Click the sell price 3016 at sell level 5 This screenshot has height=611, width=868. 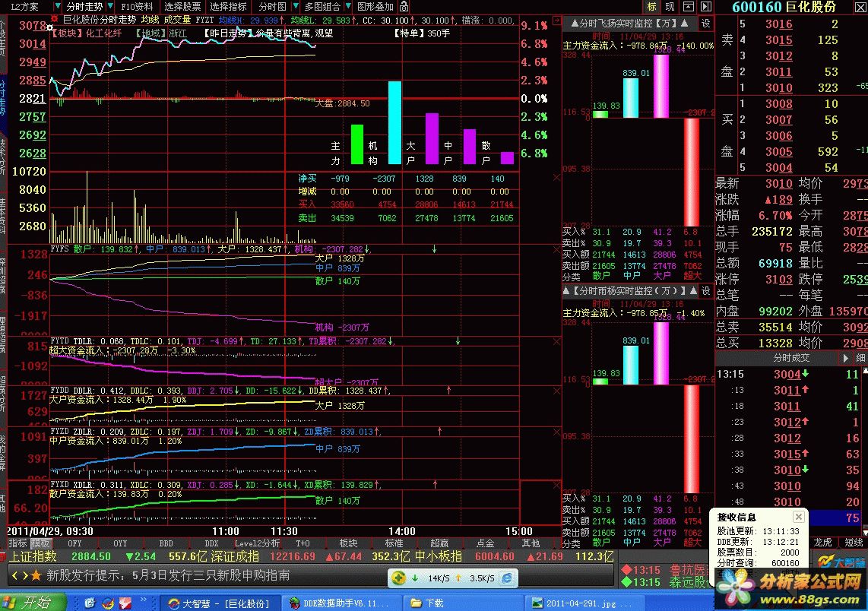tap(778, 24)
